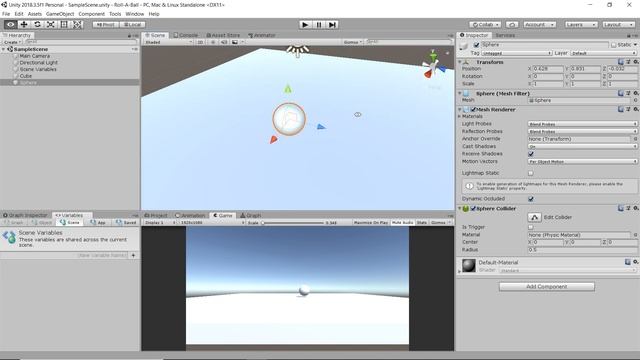This screenshot has width=640, height=360.
Task: Toggle the Static checkbox
Action: click(613, 45)
